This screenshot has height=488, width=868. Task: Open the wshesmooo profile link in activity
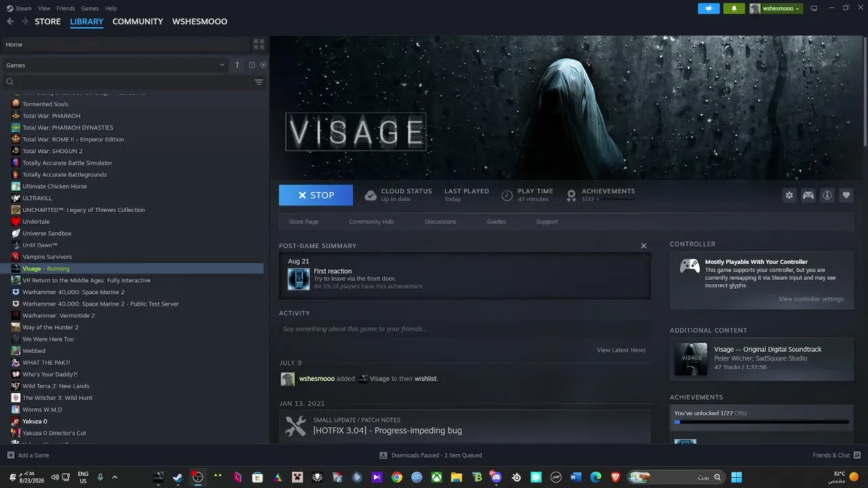[x=317, y=379]
